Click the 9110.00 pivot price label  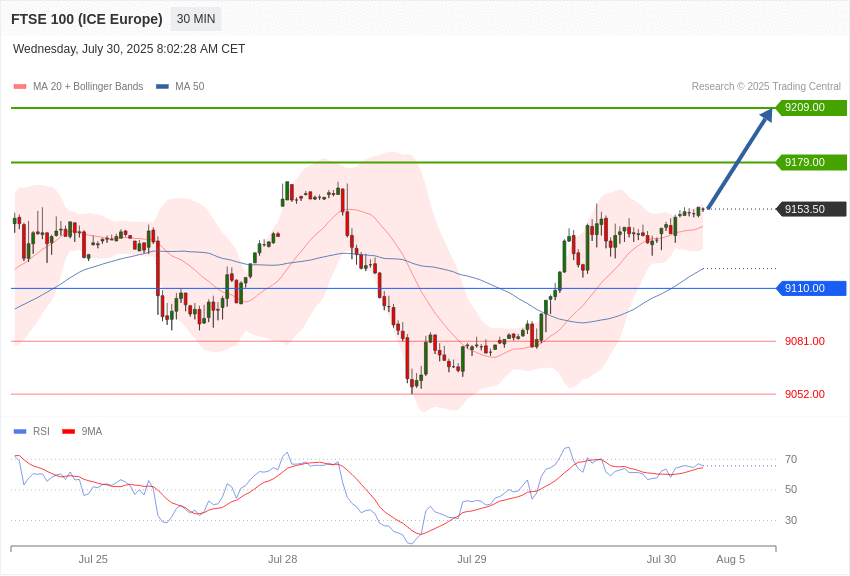pos(812,288)
